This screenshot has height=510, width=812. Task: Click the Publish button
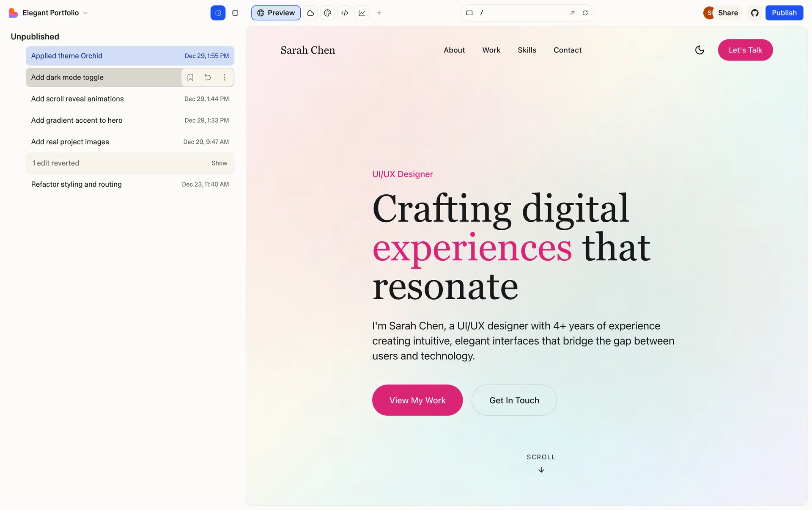tap(784, 13)
